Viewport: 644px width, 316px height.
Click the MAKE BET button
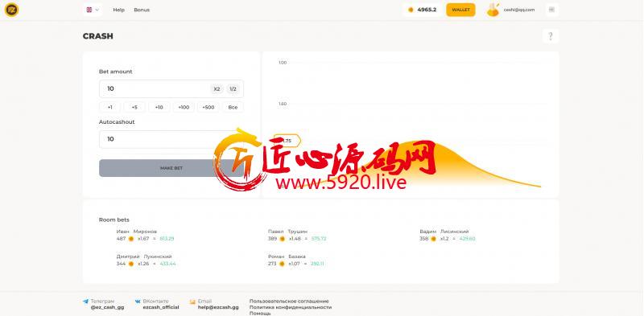tap(171, 168)
